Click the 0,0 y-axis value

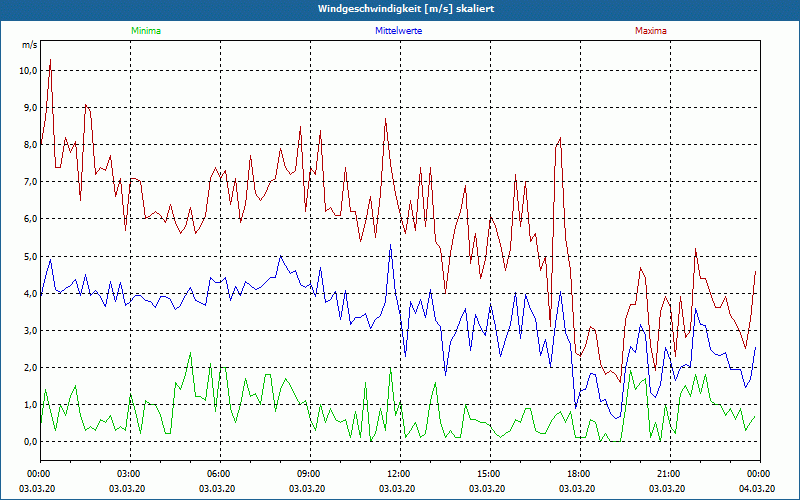(x=30, y=442)
